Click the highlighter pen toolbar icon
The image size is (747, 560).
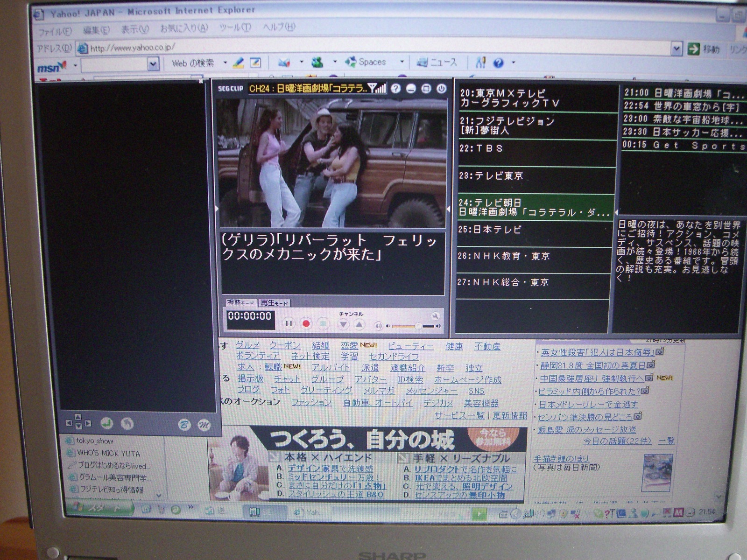[x=238, y=62]
